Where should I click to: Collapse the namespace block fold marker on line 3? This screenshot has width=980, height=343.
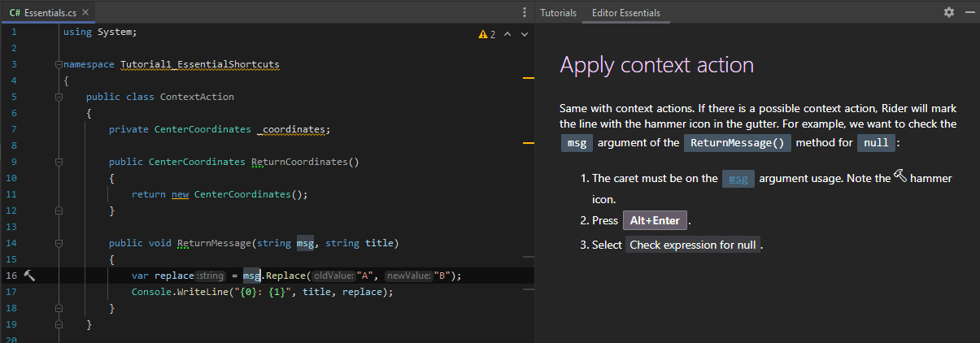click(x=59, y=64)
